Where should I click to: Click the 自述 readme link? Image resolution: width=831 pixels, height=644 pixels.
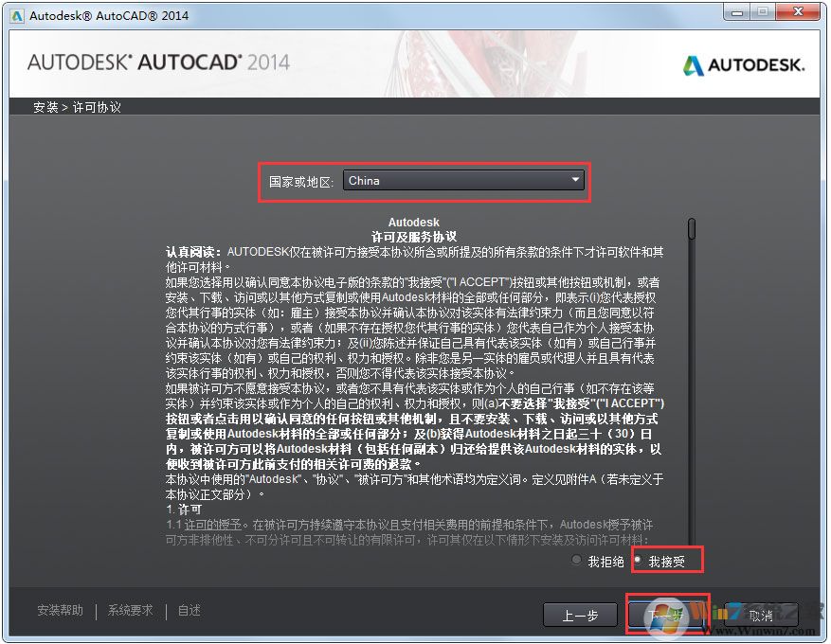tap(188, 611)
